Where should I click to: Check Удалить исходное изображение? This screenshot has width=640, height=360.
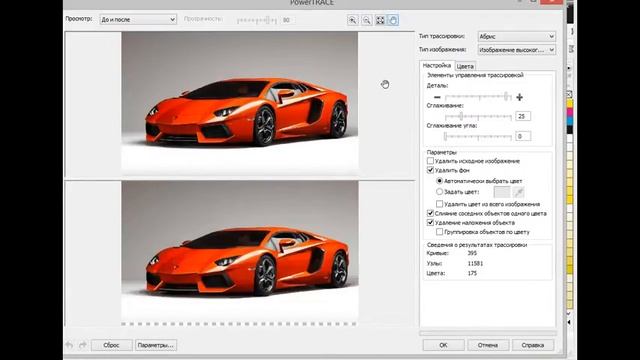coord(430,161)
